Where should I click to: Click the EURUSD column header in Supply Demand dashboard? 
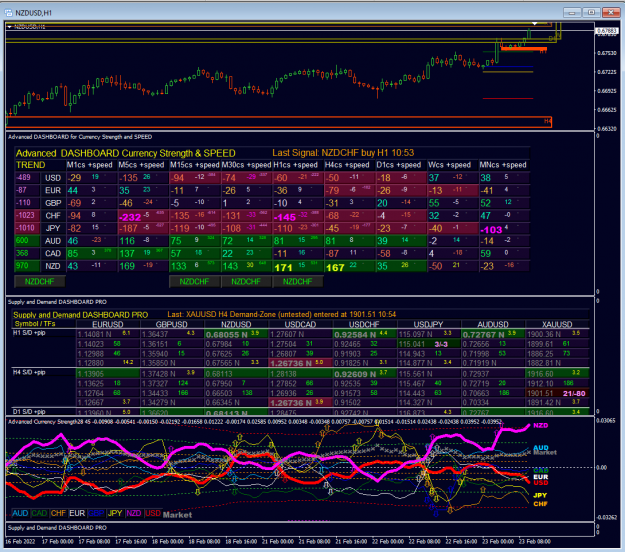coord(108,324)
